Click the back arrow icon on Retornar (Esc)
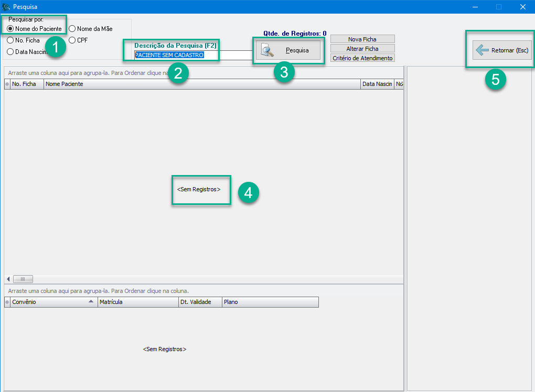The height and width of the screenshot is (392, 535). (x=482, y=50)
